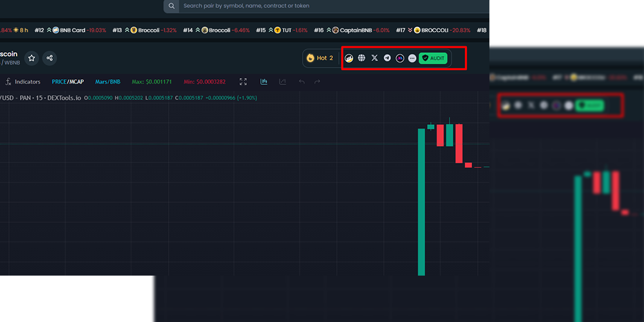Click the chart stats icon beside Hot 2
The height and width of the screenshot is (322, 644).
[348, 59]
